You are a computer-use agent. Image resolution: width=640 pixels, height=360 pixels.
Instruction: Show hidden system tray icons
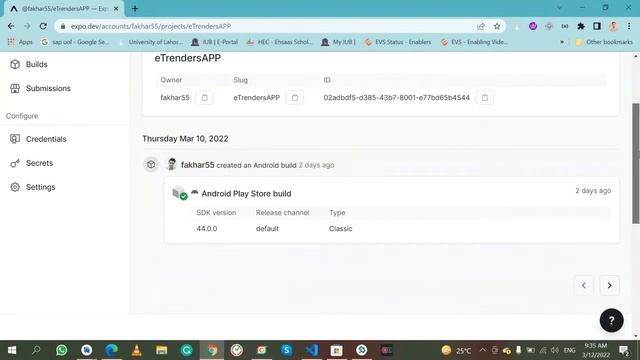tap(482, 350)
